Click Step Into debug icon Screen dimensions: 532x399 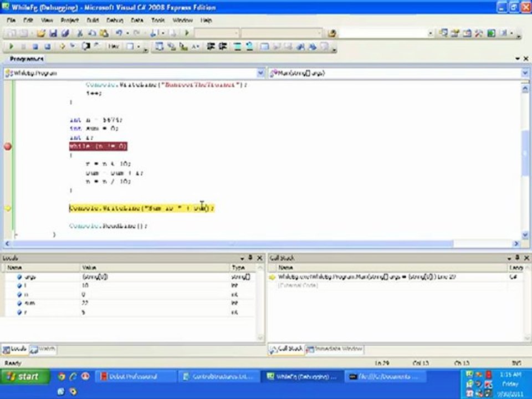point(73,46)
